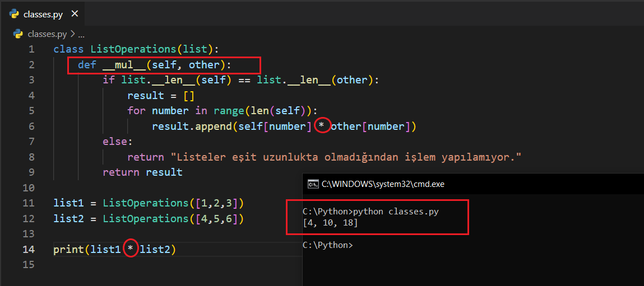Image resolution: width=644 pixels, height=286 pixels.
Task: Click the list2 variable assignment on line 12
Action: (x=66, y=218)
